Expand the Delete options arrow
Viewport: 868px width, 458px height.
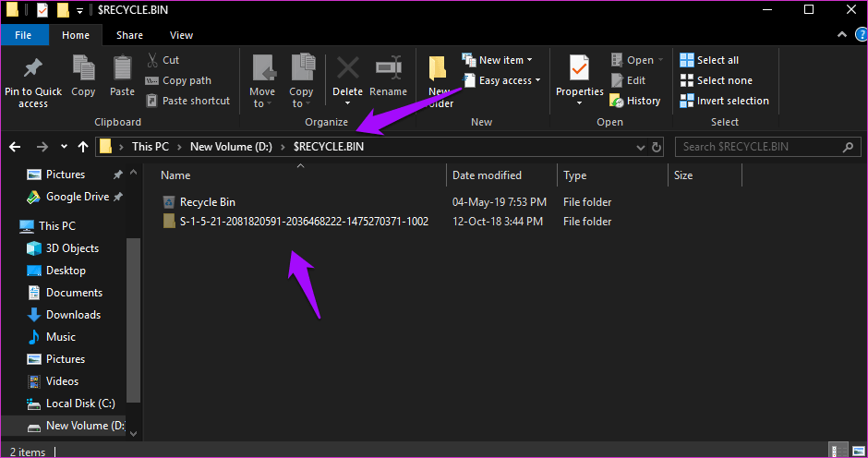pos(347,103)
